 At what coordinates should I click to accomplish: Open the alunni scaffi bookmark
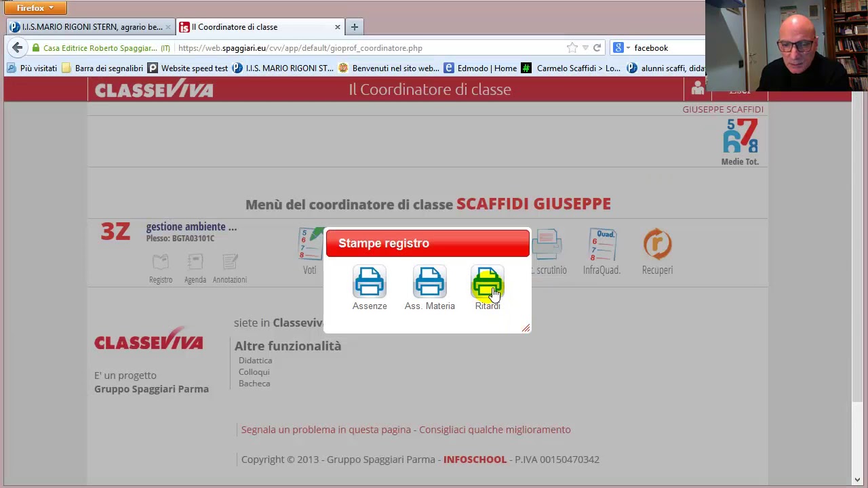coord(665,68)
